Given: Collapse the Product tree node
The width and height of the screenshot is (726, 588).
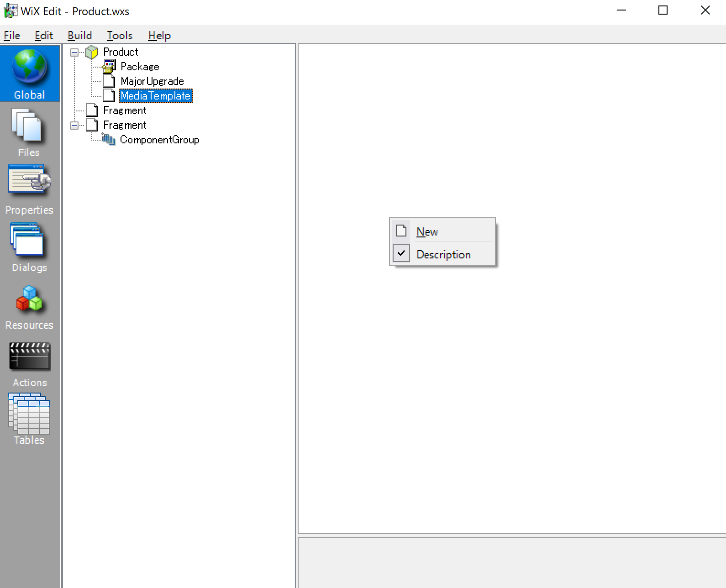Looking at the screenshot, I should point(74,52).
